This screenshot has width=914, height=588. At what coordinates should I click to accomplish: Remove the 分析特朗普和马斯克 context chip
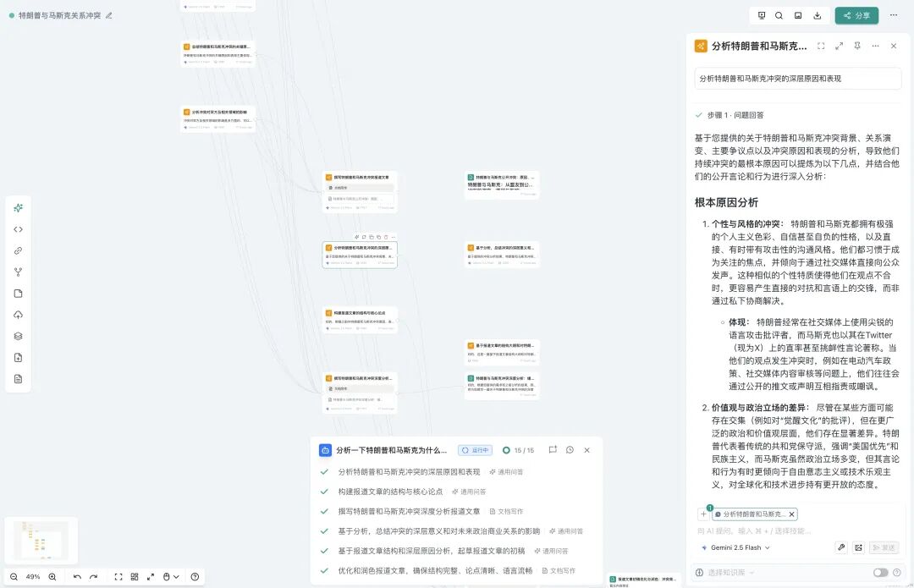pos(791,514)
